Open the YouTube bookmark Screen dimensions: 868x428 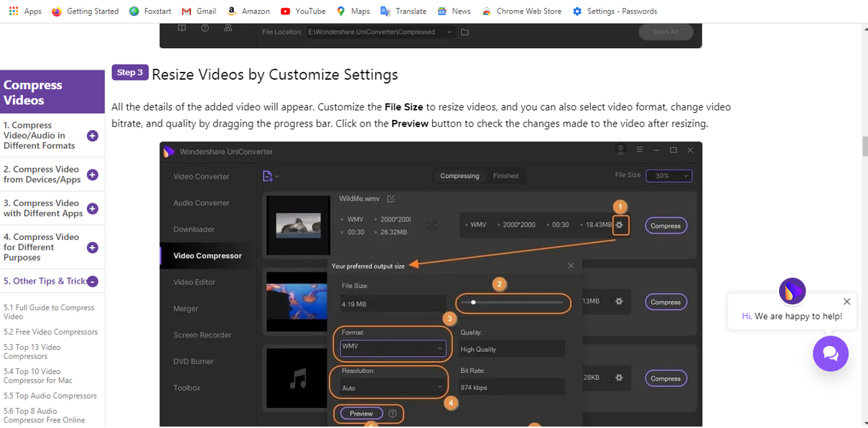point(302,11)
